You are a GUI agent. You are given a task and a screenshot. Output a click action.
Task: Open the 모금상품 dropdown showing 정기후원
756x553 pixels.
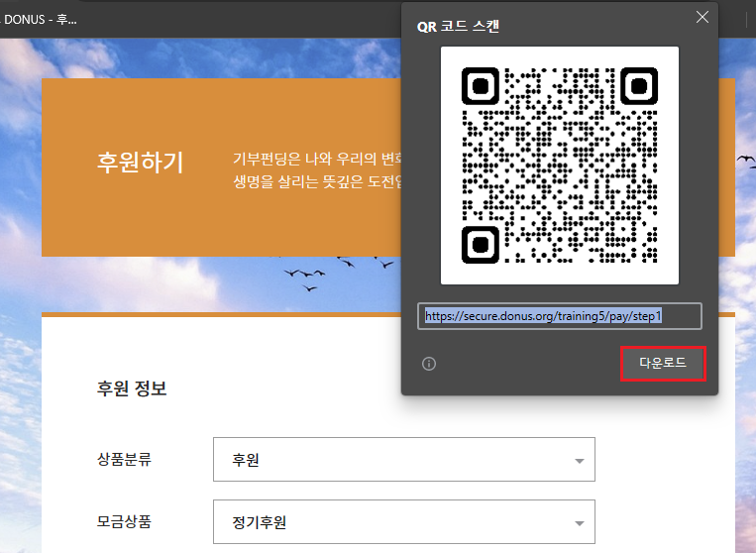pos(404,521)
